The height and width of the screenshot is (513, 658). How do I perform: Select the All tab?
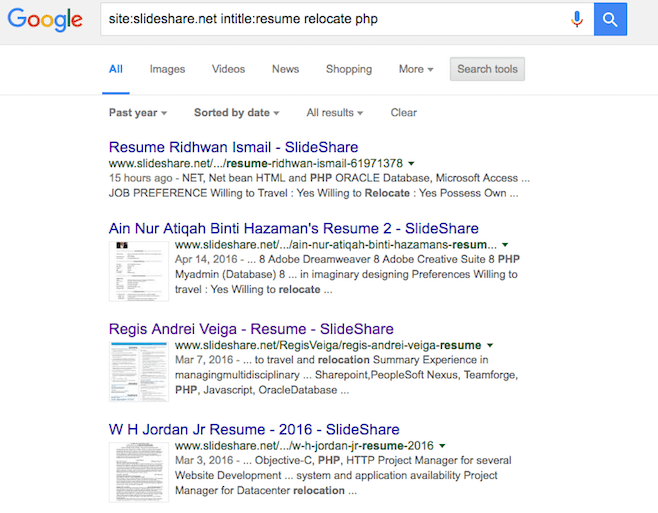pyautogui.click(x=116, y=69)
